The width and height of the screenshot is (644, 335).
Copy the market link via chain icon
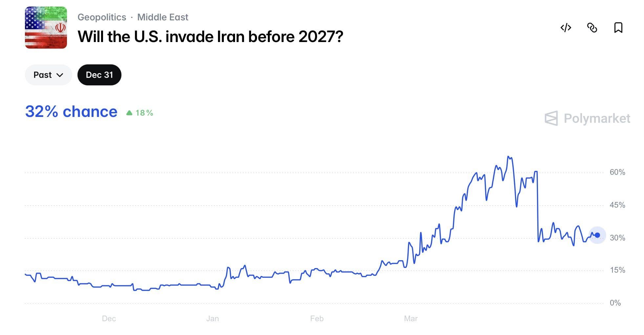(592, 28)
